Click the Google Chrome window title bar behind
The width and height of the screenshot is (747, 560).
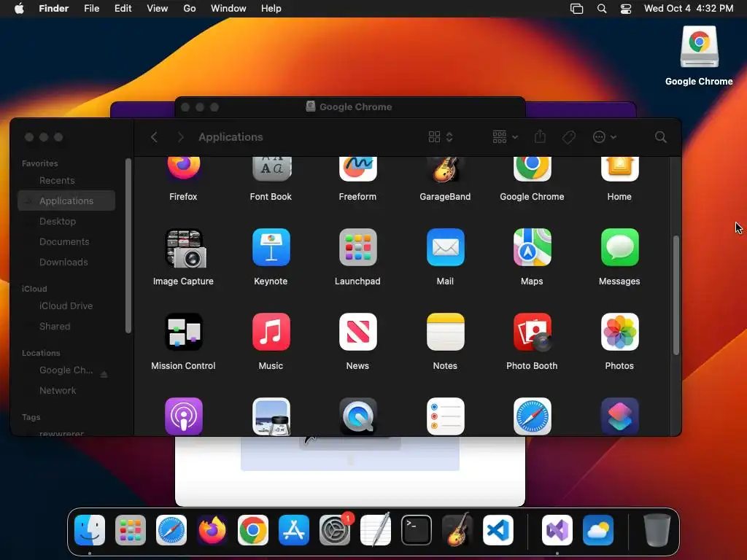coord(350,107)
